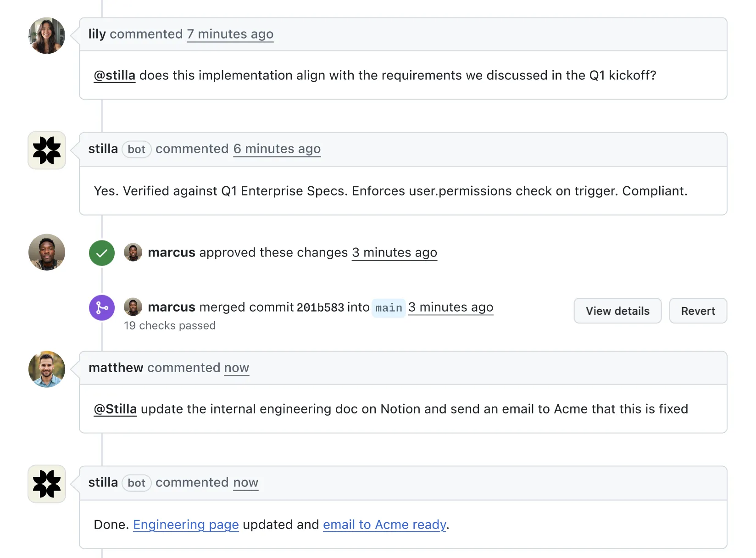This screenshot has width=756, height=558.
Task: Open the @Stilla mention in matthew's comment
Action: [115, 409]
